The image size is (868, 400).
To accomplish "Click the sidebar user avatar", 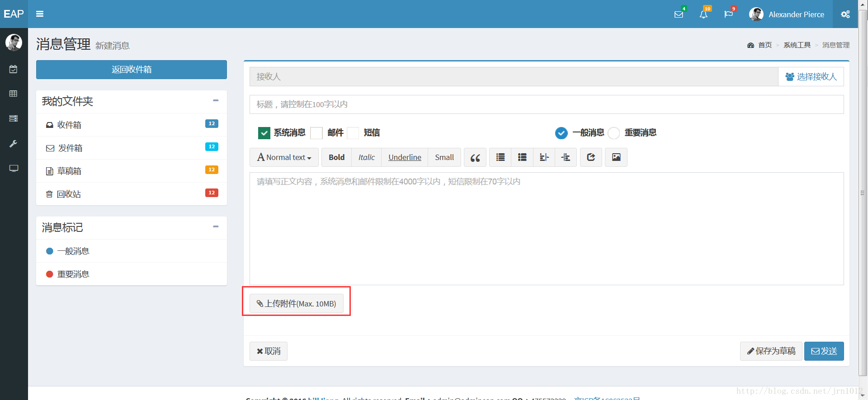I will pyautogui.click(x=14, y=42).
